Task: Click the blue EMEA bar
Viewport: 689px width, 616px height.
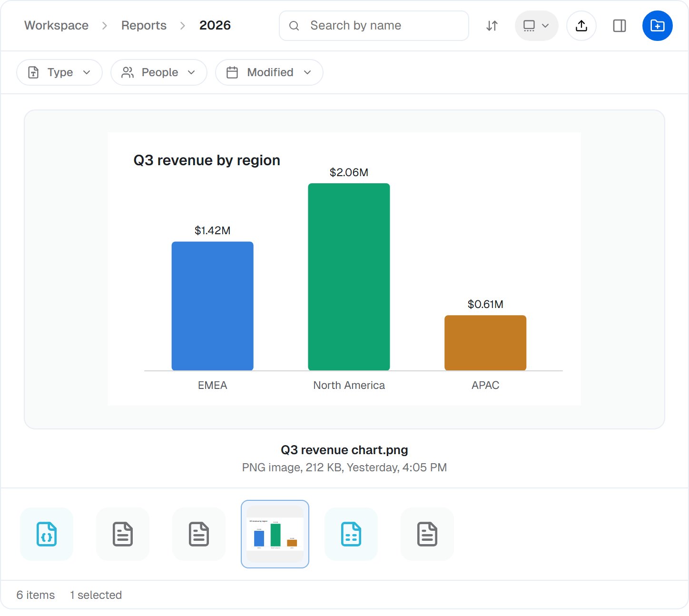Action: pos(213,306)
